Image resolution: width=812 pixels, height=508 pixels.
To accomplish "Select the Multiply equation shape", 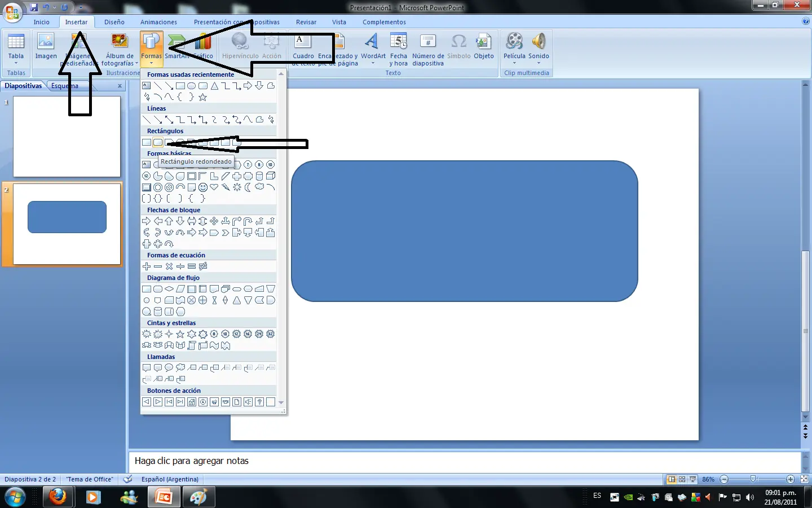I will (x=169, y=266).
